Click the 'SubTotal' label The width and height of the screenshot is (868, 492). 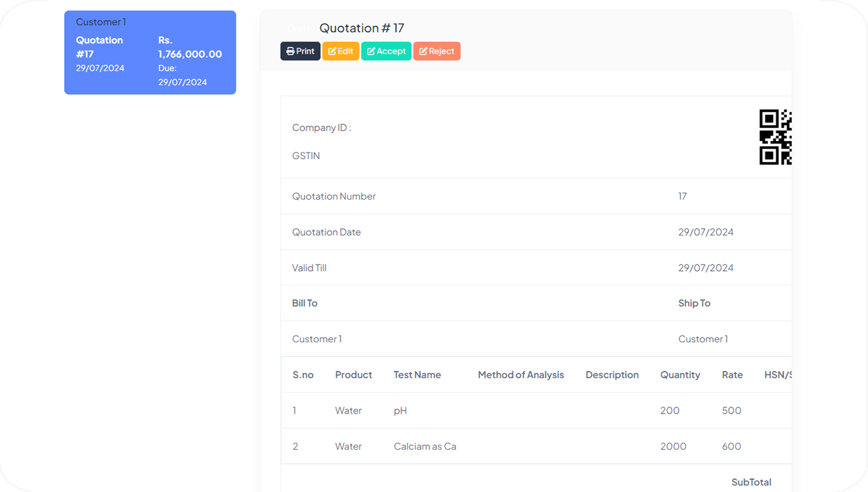[752, 482]
